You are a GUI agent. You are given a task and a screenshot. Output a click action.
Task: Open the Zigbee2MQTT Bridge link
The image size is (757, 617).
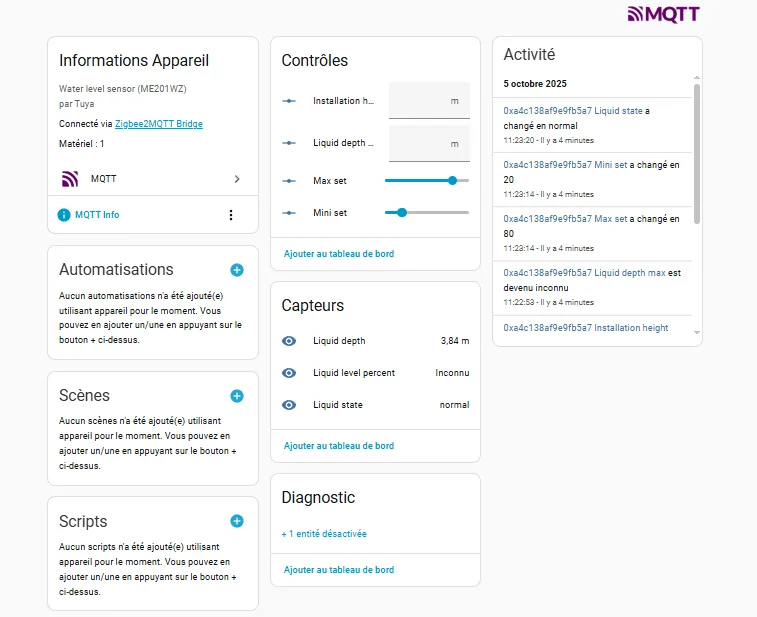(x=159, y=124)
